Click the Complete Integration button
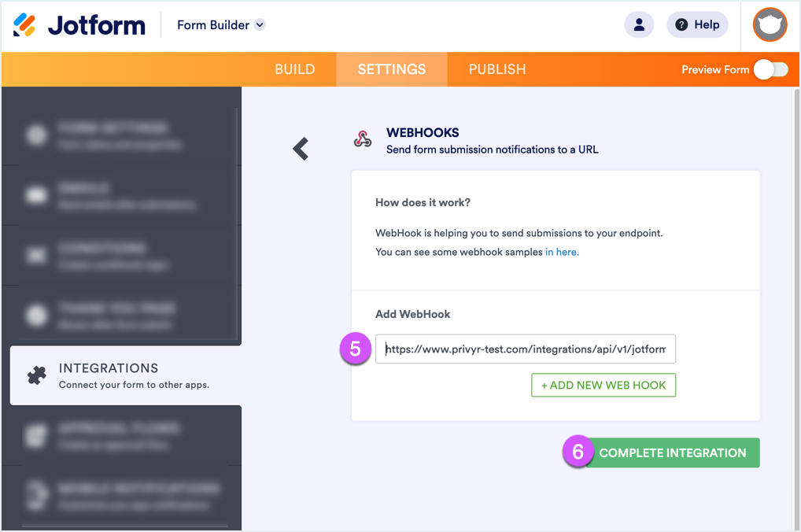The height and width of the screenshot is (532, 801). [672, 453]
